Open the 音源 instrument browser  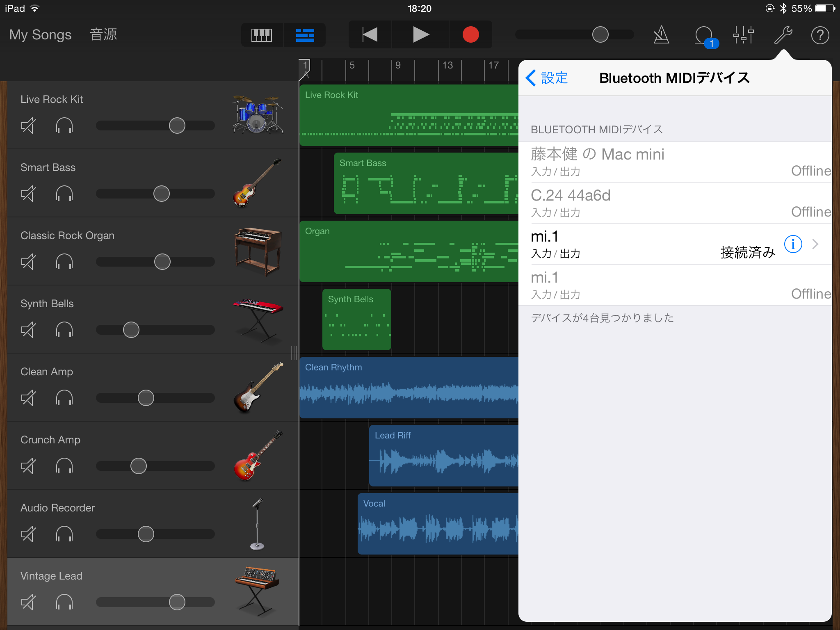[x=103, y=34]
